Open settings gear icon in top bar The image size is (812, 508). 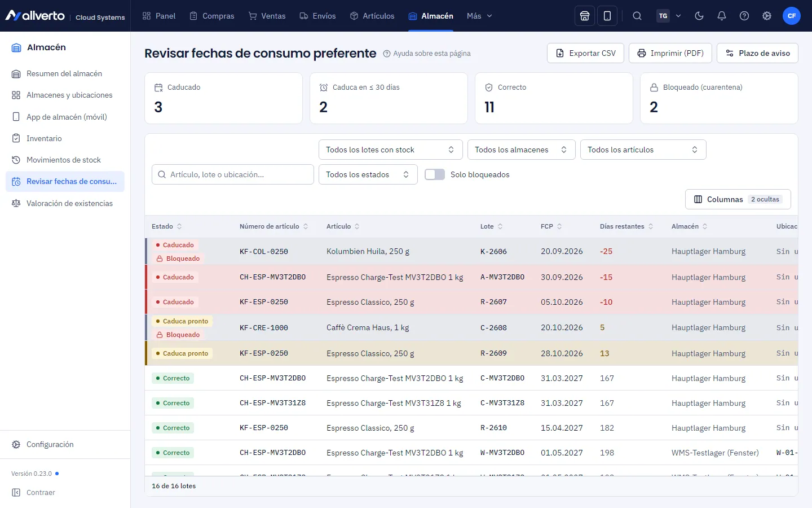767,16
